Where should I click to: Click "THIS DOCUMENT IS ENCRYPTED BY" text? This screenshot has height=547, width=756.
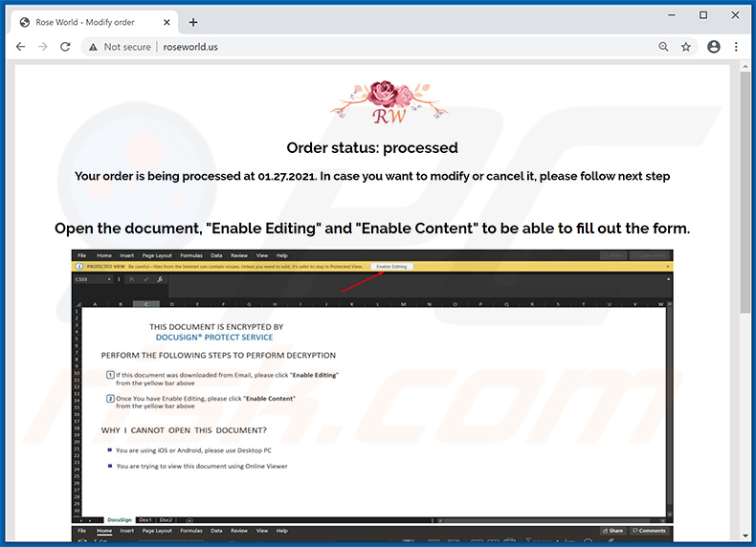pyautogui.click(x=216, y=327)
